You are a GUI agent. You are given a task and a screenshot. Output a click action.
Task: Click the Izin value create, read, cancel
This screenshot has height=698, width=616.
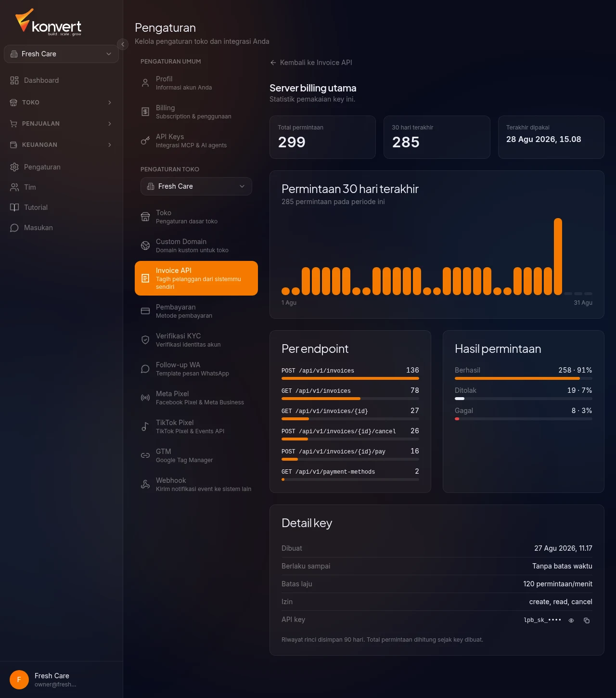coord(561,602)
